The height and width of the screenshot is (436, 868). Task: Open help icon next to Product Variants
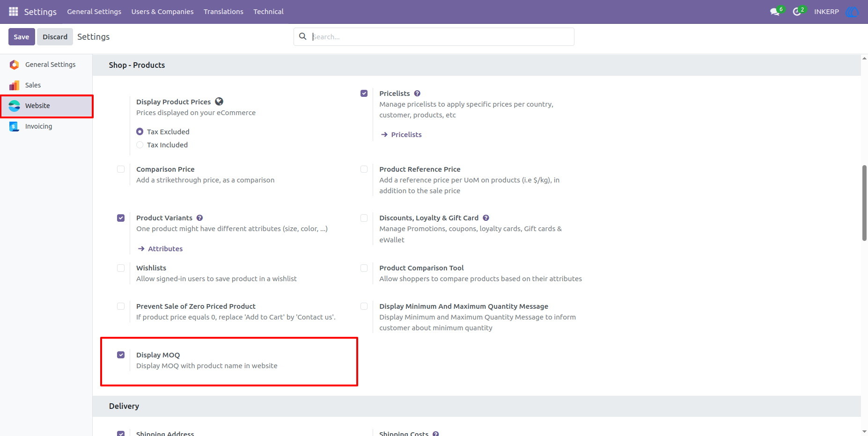click(x=200, y=218)
